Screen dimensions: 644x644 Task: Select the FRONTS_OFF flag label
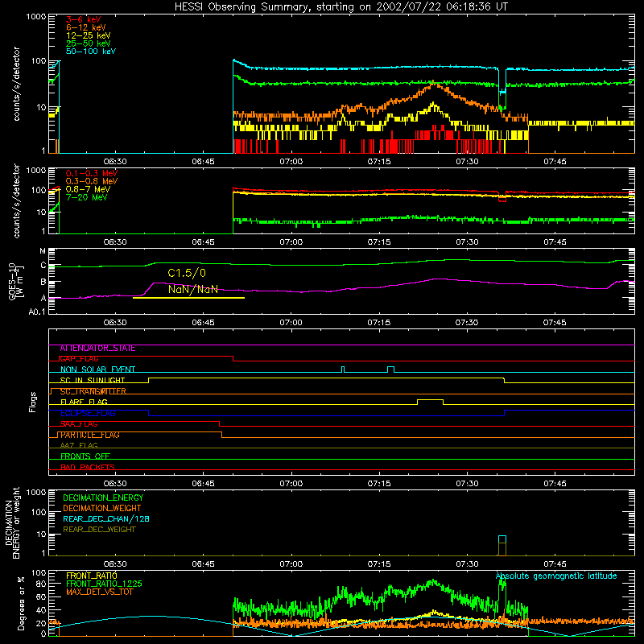tap(85, 456)
